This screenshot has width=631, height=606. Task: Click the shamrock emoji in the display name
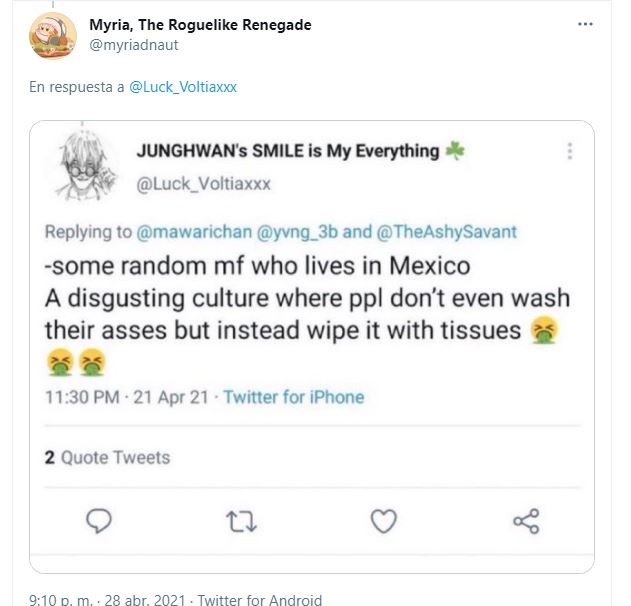click(x=456, y=151)
